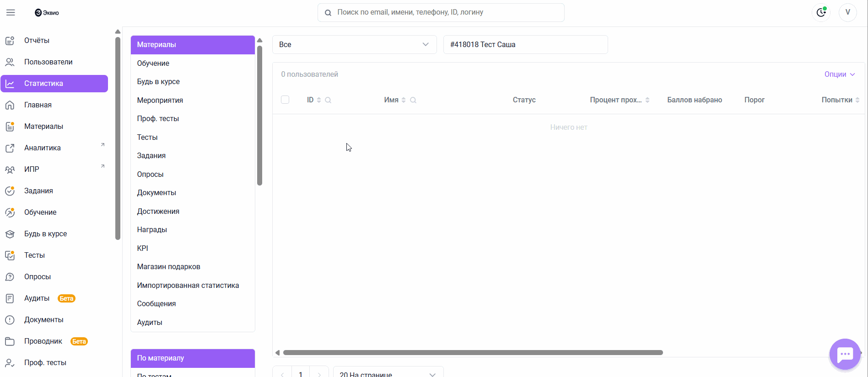Select Магазин подарков in the list
This screenshot has height=377, width=868.
click(193, 267)
